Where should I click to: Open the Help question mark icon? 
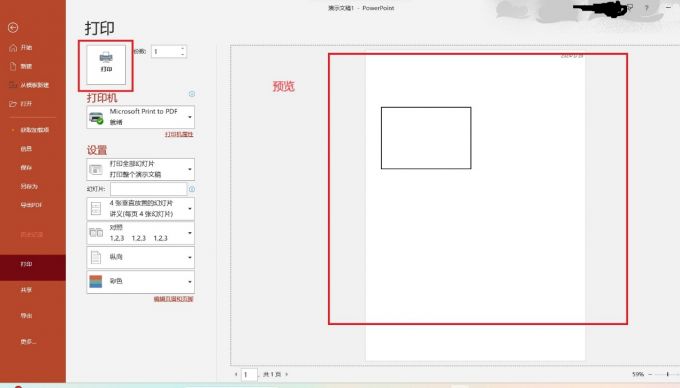tap(646, 8)
